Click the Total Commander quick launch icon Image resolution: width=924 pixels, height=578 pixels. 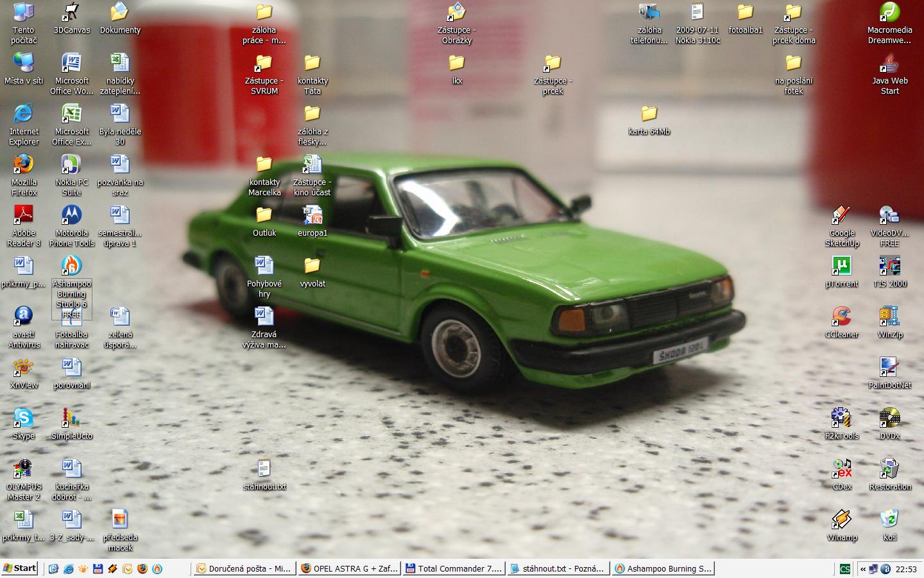[98, 568]
